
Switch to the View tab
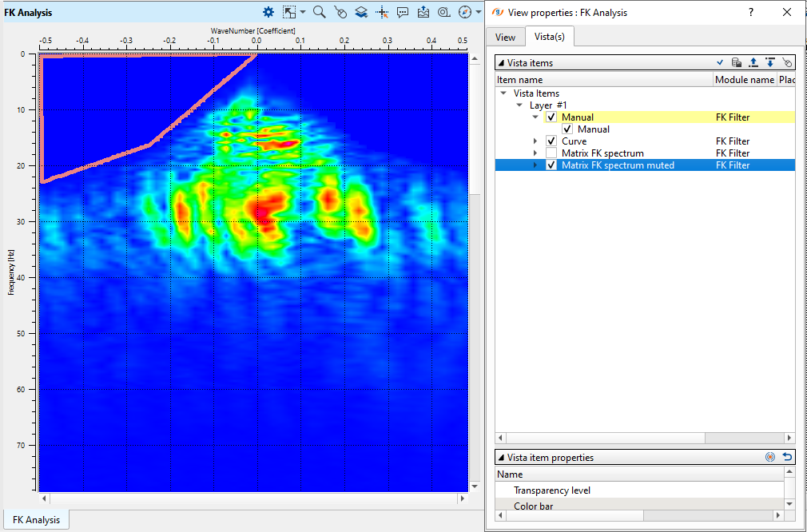point(505,37)
